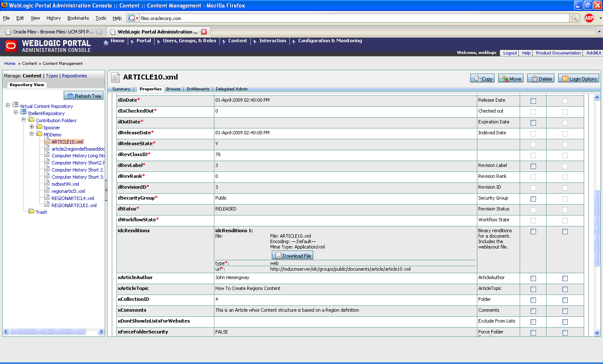Open the search engine dropdown arrow
603x364 pixels.
[x=137, y=18]
